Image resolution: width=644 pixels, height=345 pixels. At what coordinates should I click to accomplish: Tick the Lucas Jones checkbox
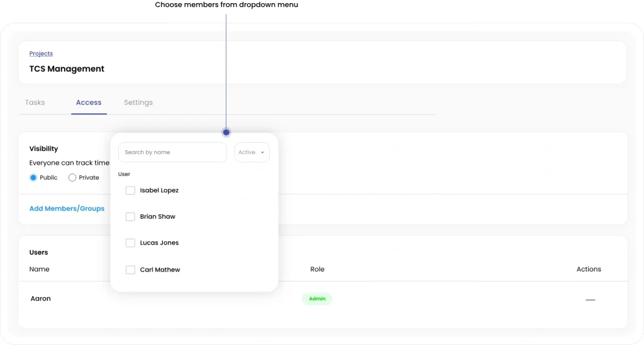coord(130,243)
